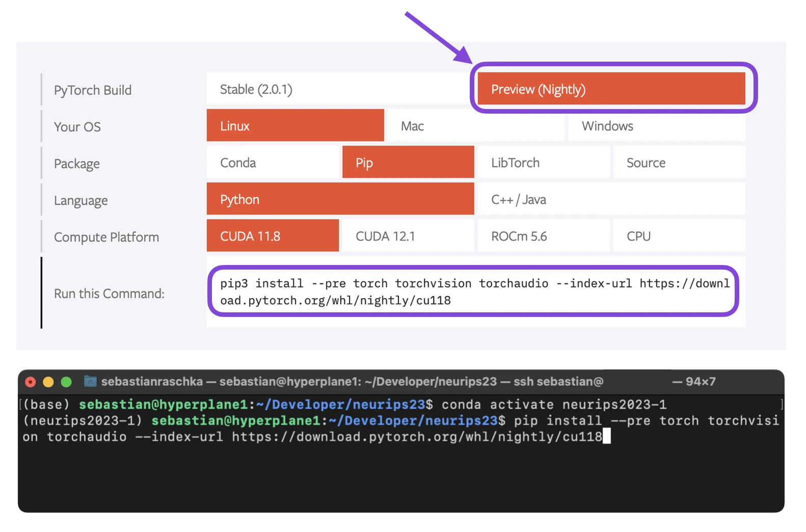The image size is (806, 532).
Task: Select the LibTorch package option
Action: coord(544,162)
